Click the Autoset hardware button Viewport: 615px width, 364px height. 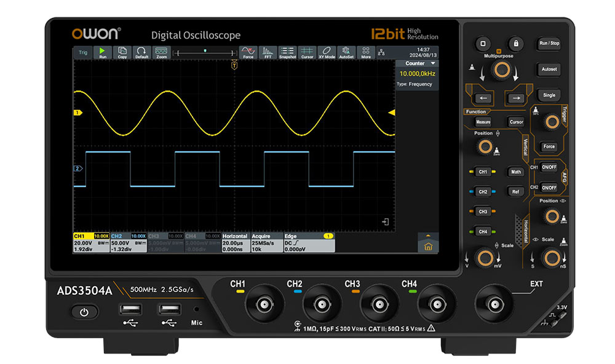click(x=549, y=69)
